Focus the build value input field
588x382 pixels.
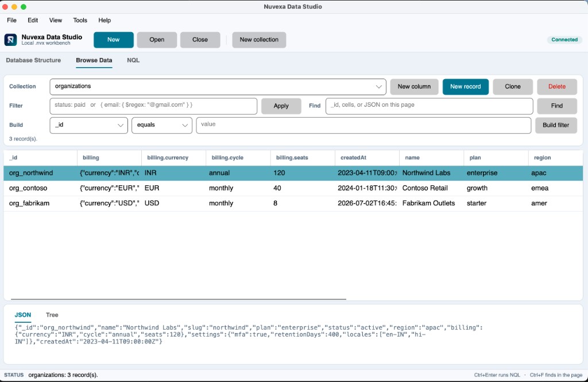(x=363, y=125)
